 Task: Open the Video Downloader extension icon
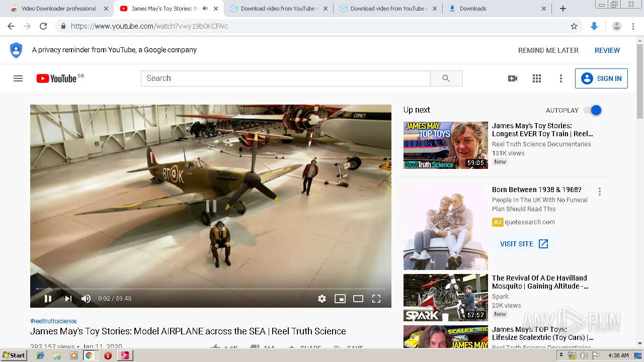click(594, 26)
